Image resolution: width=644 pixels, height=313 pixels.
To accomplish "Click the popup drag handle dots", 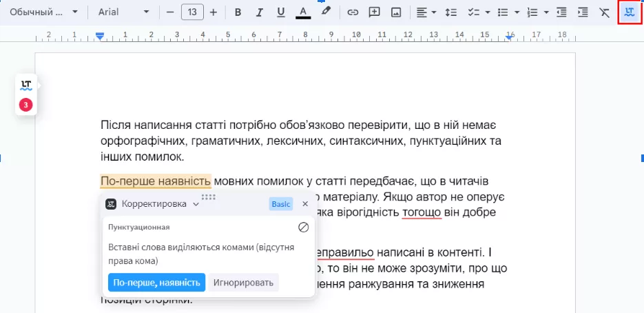I will (209, 196).
